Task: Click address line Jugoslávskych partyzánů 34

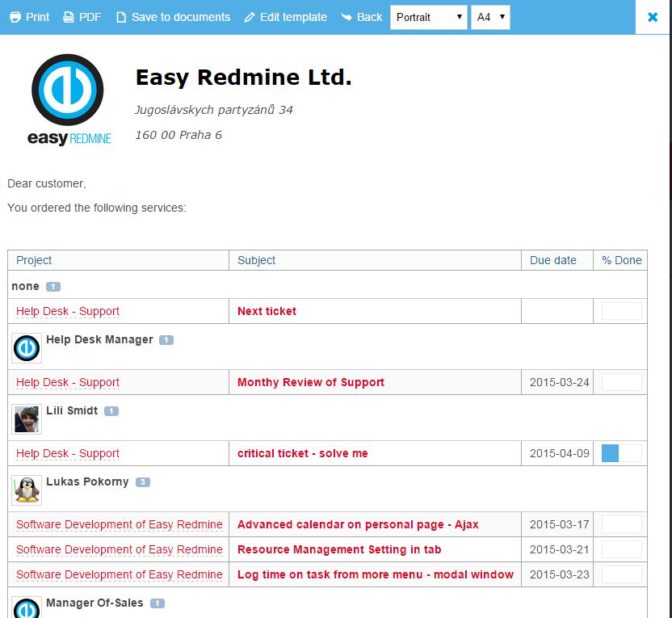Action: point(214,110)
